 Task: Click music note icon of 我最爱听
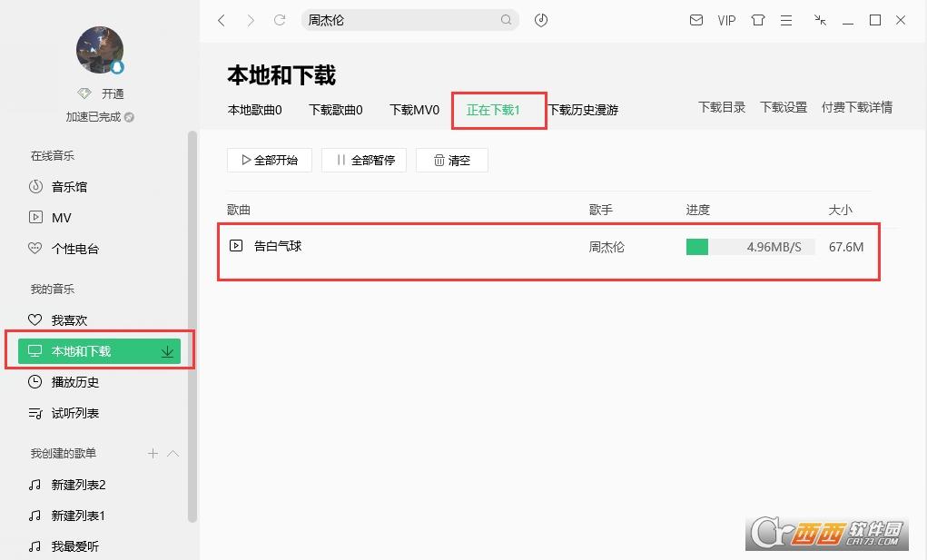click(35, 546)
